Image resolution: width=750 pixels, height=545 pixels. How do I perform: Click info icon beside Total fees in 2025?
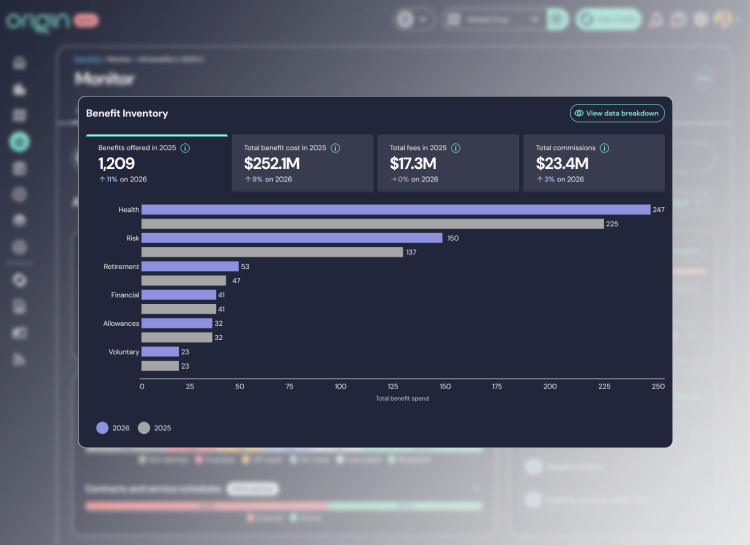point(456,148)
